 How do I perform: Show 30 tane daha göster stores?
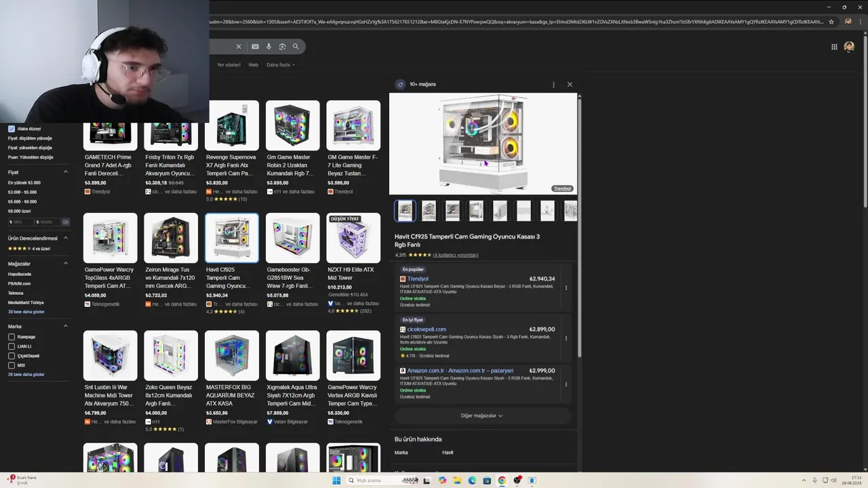[x=26, y=312]
